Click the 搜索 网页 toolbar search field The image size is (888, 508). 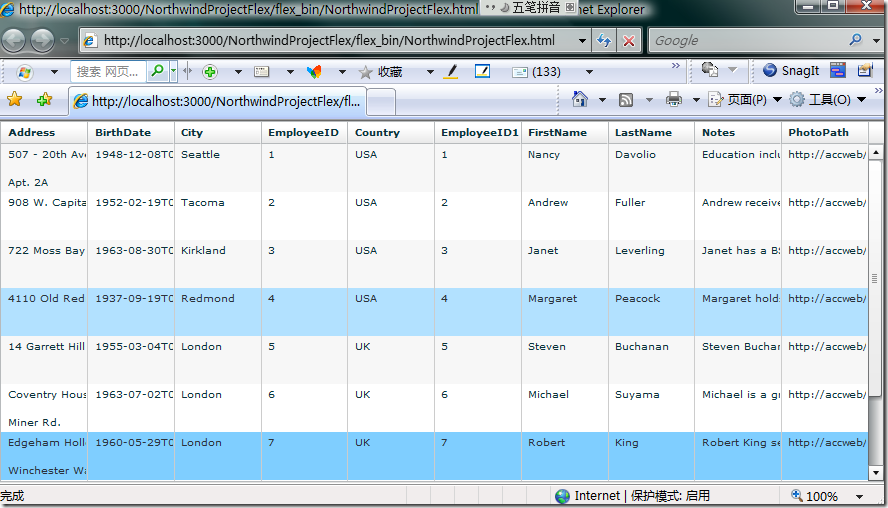108,72
